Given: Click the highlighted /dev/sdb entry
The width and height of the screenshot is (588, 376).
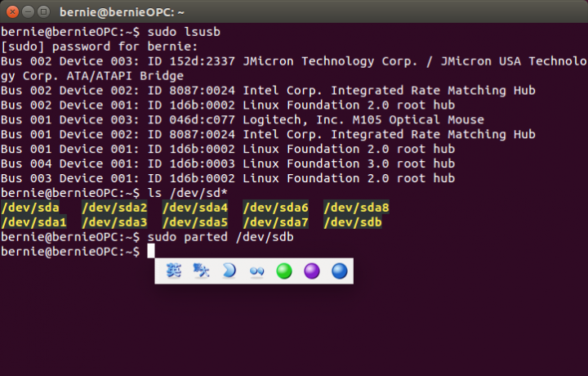Looking at the screenshot, I should pyautogui.click(x=353, y=222).
